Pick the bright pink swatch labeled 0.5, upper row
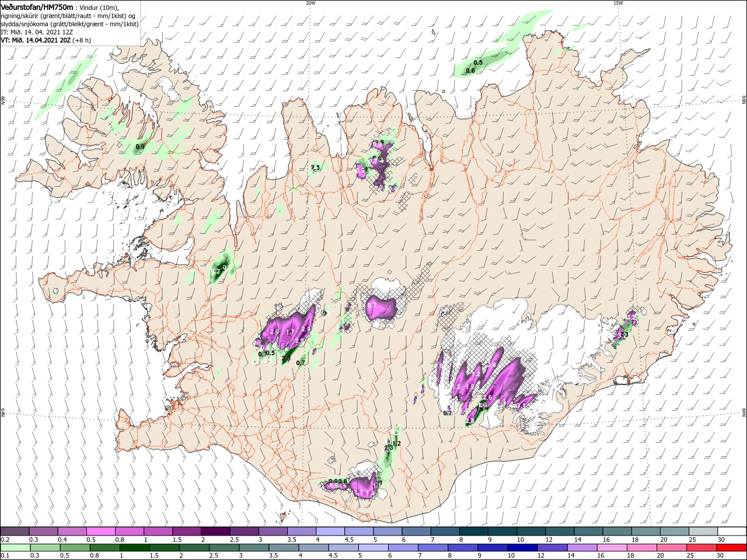This screenshot has height=560, width=747. pos(101,532)
